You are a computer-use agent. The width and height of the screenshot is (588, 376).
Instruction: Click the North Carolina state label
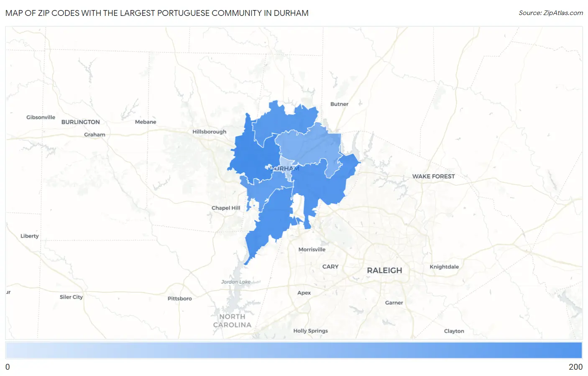(x=232, y=321)
